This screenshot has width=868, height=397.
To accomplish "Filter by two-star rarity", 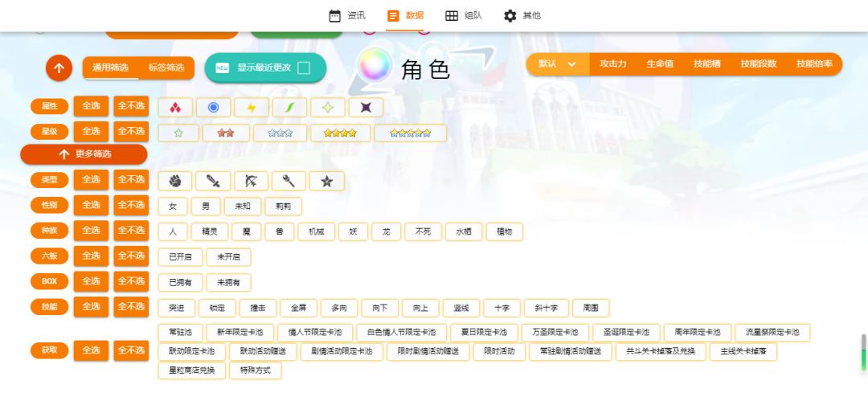I will coord(226,133).
